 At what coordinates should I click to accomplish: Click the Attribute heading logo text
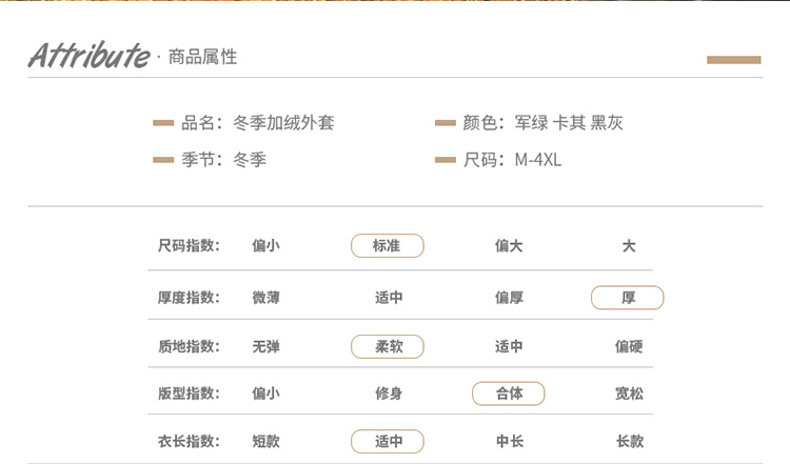point(88,55)
